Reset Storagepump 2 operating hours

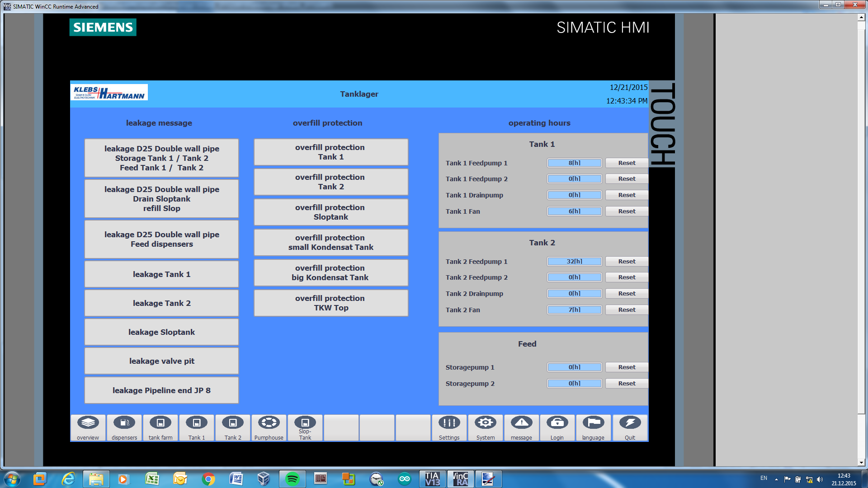coord(627,383)
